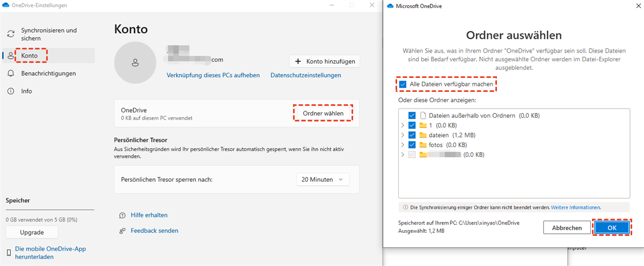Click the Upgrade storage button
The image size is (644, 266).
point(32,232)
